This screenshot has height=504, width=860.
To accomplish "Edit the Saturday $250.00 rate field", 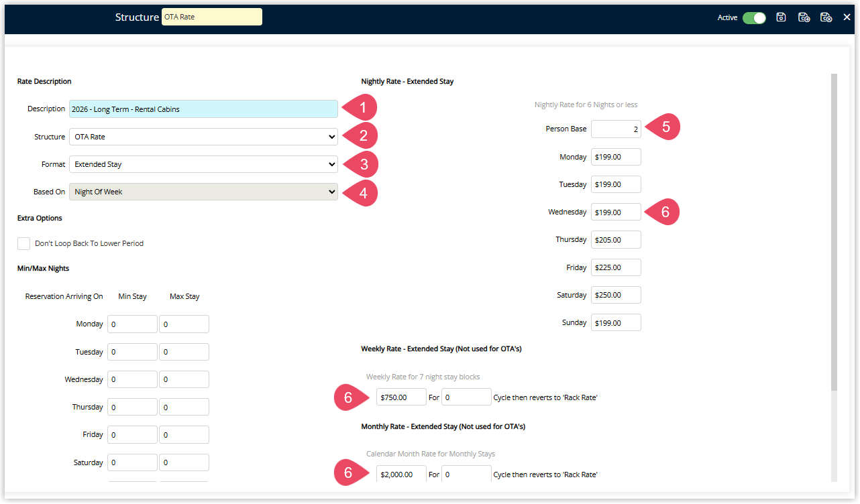I will [x=616, y=295].
